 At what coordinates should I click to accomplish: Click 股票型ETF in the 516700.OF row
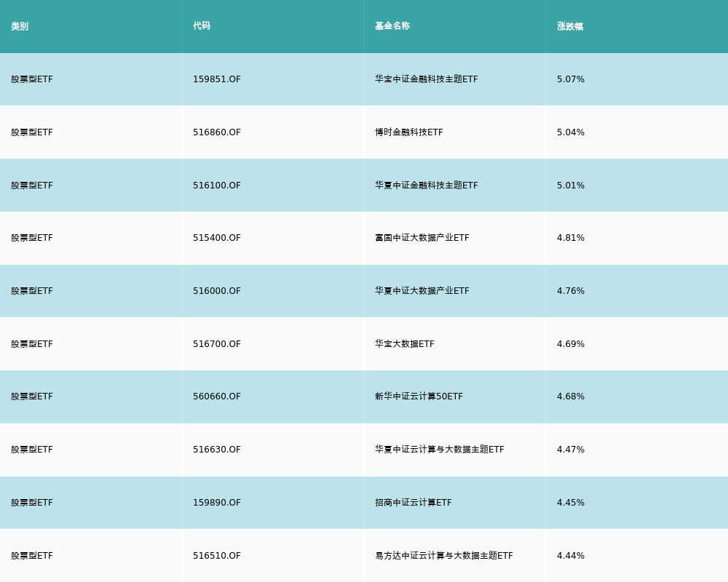[32, 344]
